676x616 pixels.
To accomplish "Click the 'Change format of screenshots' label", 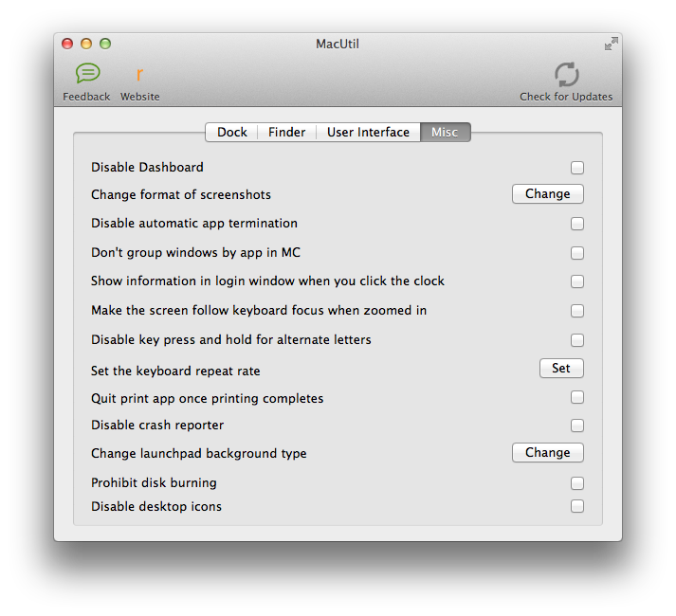I will (x=181, y=195).
